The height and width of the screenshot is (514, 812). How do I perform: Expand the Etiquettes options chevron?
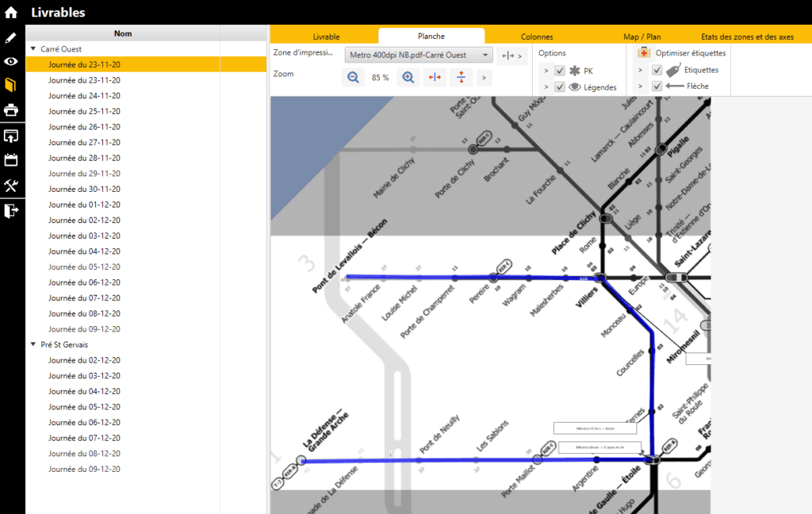[x=641, y=70]
